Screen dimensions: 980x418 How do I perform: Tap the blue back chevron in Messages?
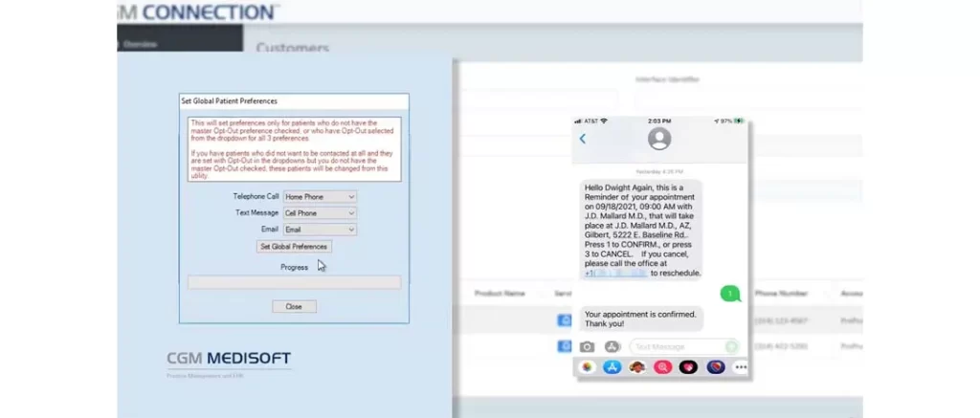(583, 139)
